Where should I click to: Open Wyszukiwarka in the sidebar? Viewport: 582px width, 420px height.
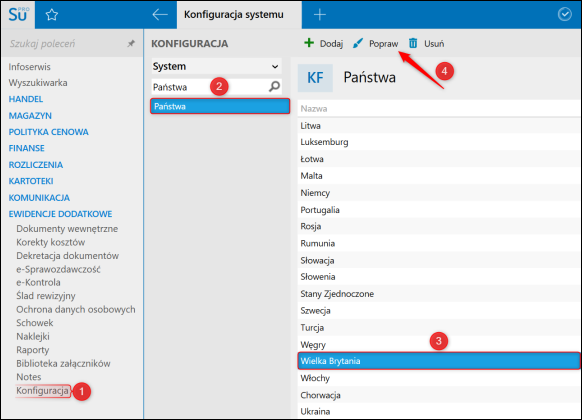pyautogui.click(x=38, y=83)
